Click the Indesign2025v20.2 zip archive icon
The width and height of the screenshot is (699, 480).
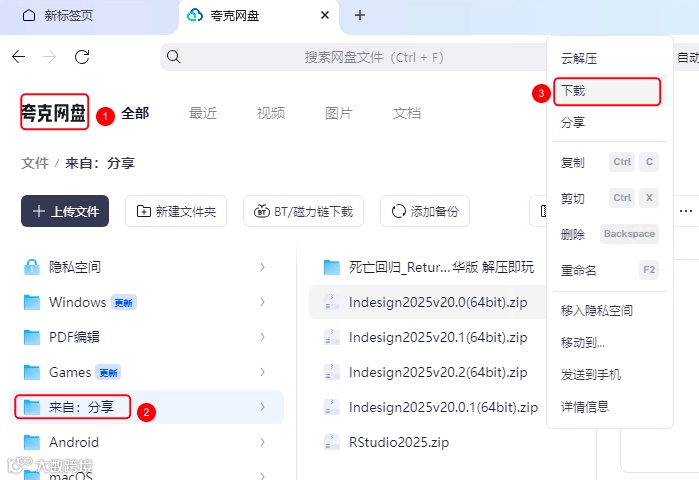(332, 372)
